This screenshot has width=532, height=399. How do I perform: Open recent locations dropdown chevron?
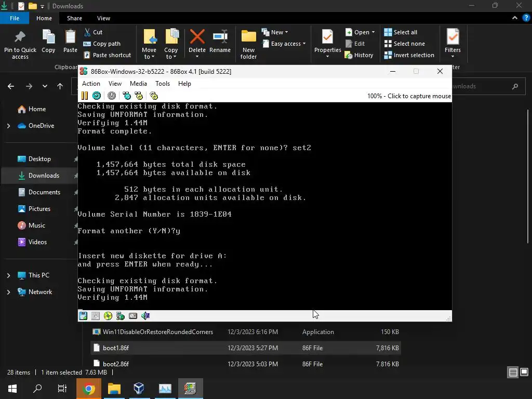[45, 87]
